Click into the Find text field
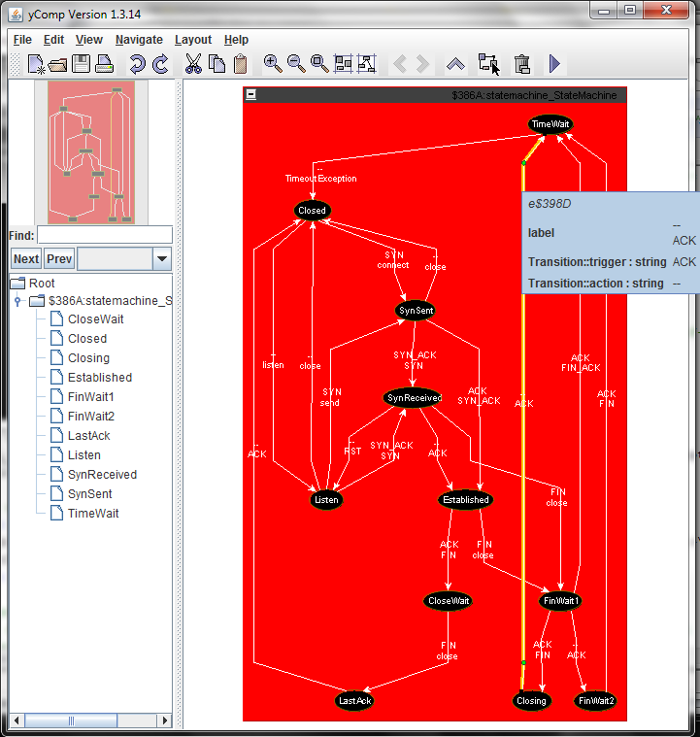The image size is (700, 737). pos(104,235)
